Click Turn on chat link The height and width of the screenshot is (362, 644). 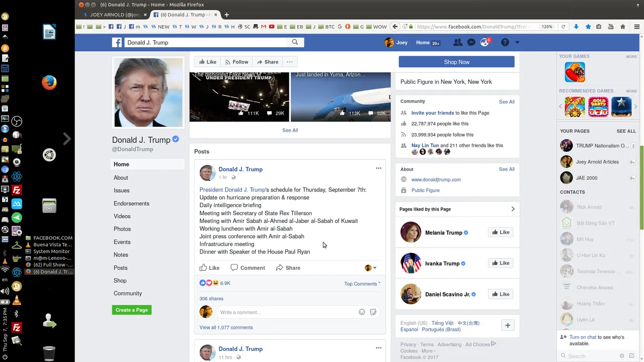pos(583,337)
